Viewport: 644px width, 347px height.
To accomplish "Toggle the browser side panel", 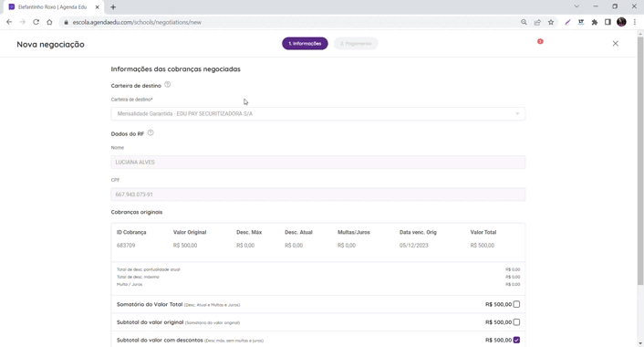I will coord(608,22).
